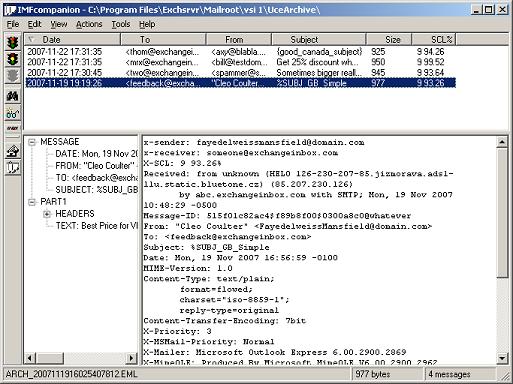The image size is (513, 384).
Task: Click the tree pane scroll left arrow
Action: [30, 358]
